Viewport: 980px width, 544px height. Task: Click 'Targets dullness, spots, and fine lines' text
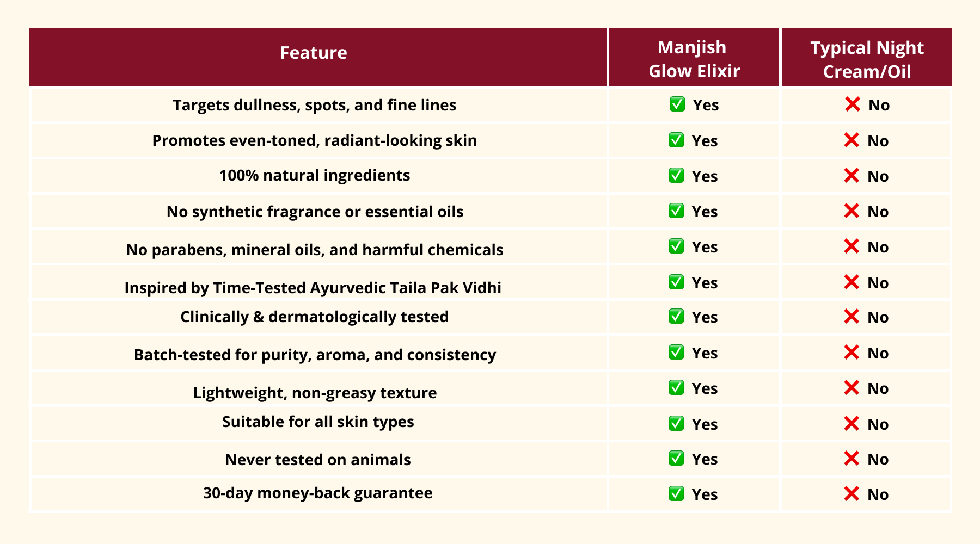click(315, 105)
